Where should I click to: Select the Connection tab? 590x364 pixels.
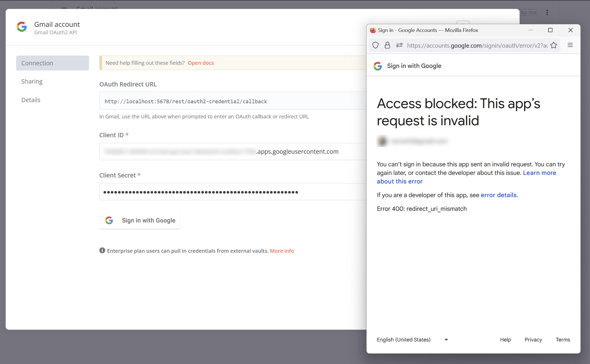pyautogui.click(x=37, y=63)
